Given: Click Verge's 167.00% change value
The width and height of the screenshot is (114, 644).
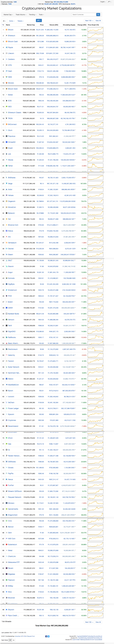Looking at the screenshot, I should click(x=83, y=184).
